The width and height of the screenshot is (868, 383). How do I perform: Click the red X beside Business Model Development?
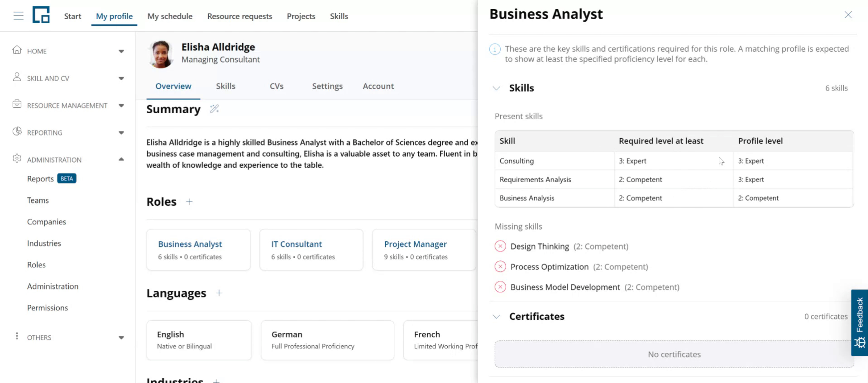500,287
